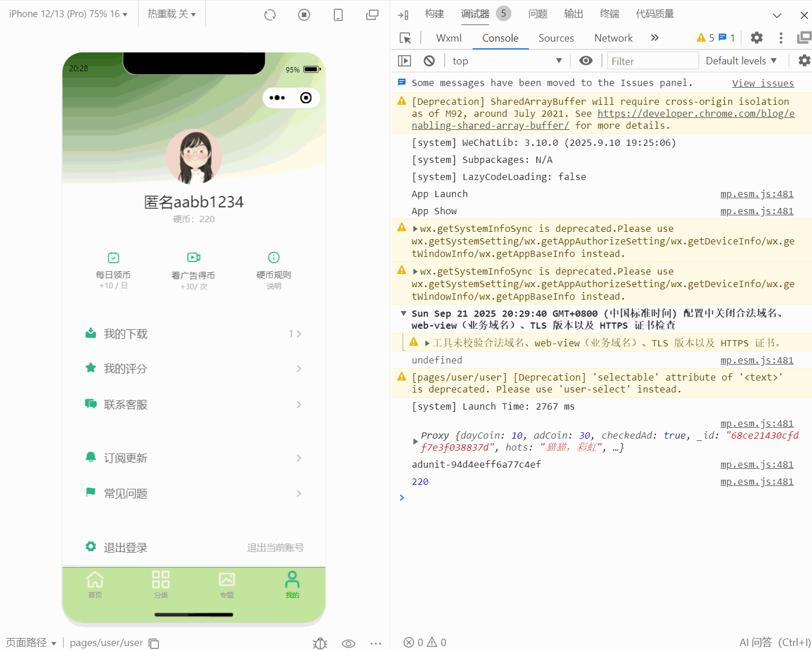Toggle the phone device frame icon
Viewport: 812px width, 650px height.
[338, 15]
